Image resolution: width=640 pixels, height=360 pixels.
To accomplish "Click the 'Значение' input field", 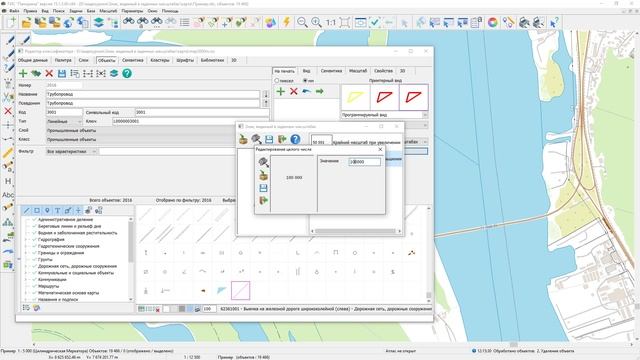I will [x=364, y=162].
